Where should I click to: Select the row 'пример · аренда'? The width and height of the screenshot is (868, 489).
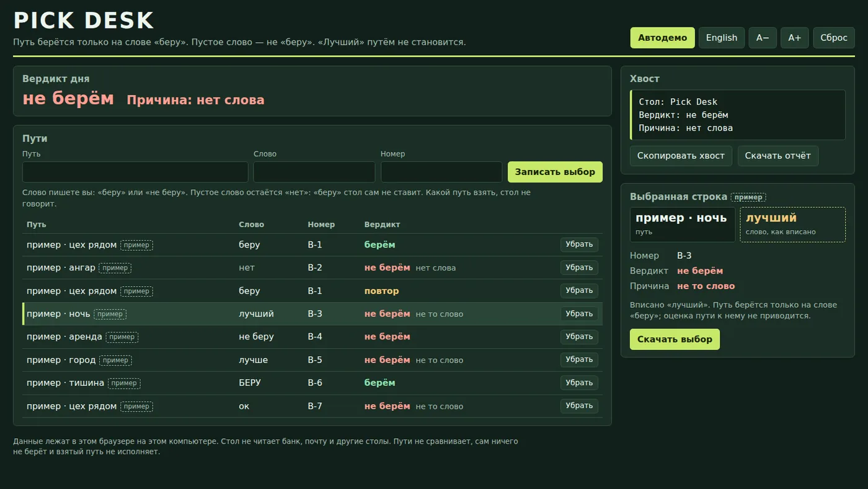click(x=312, y=337)
